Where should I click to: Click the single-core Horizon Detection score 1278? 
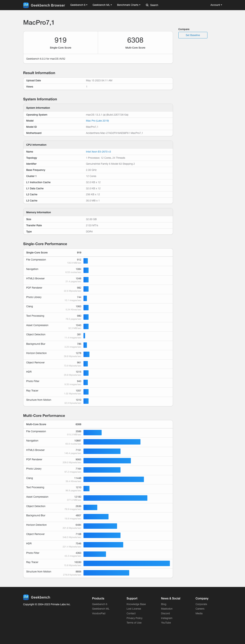click(x=78, y=353)
